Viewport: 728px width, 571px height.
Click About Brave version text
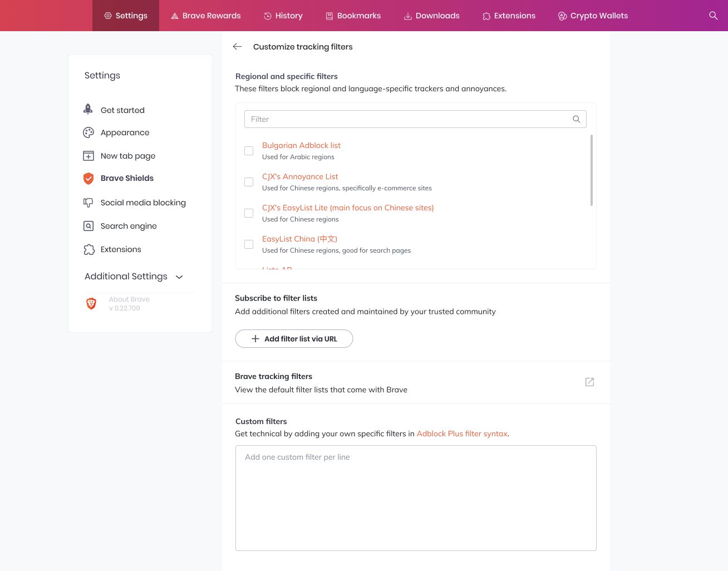tap(129, 303)
